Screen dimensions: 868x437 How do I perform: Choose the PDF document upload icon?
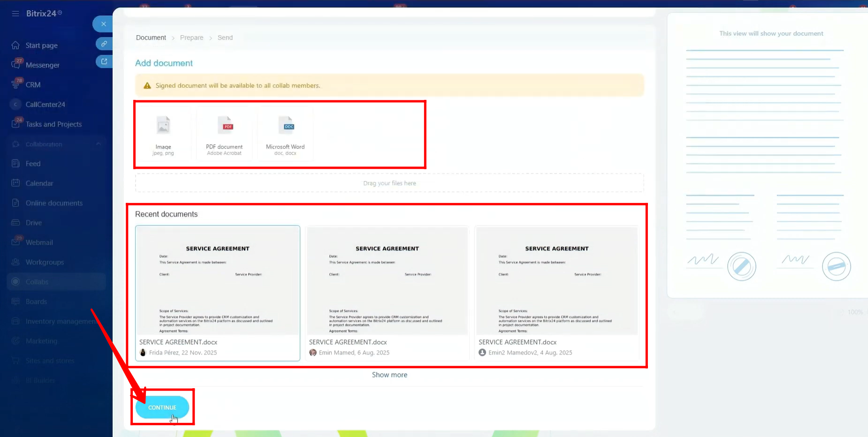[x=224, y=126]
